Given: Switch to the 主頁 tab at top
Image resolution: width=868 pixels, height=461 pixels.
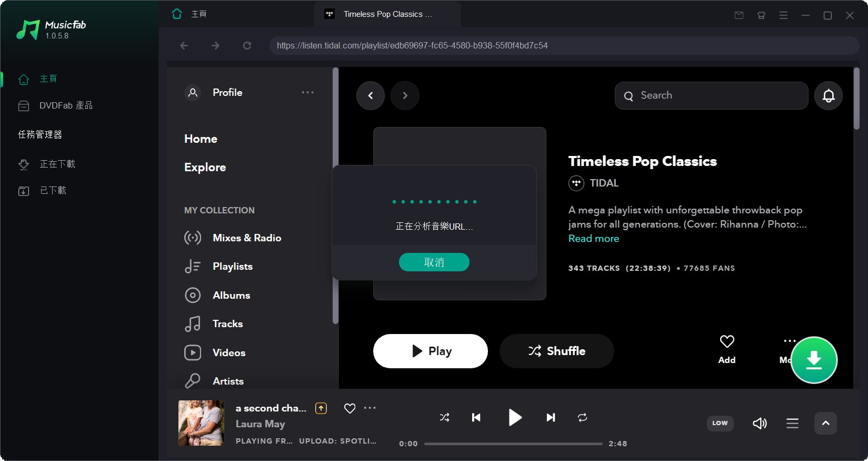Looking at the screenshot, I should 189,14.
